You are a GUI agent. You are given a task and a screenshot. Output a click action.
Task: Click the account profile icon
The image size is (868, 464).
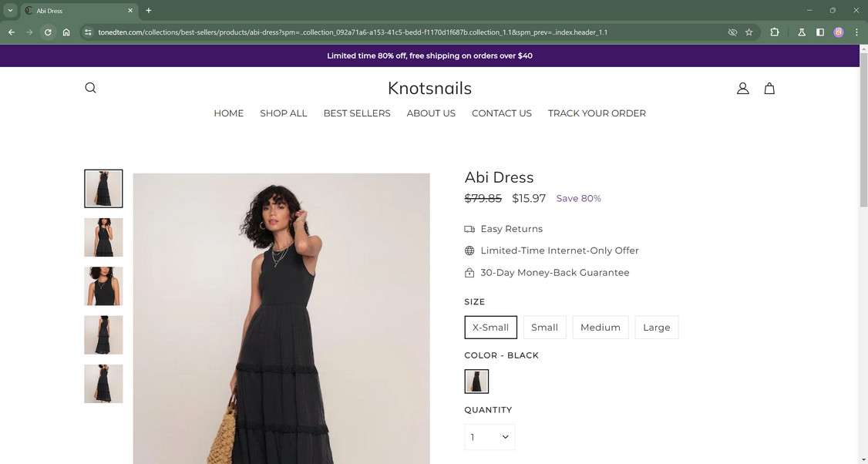742,88
